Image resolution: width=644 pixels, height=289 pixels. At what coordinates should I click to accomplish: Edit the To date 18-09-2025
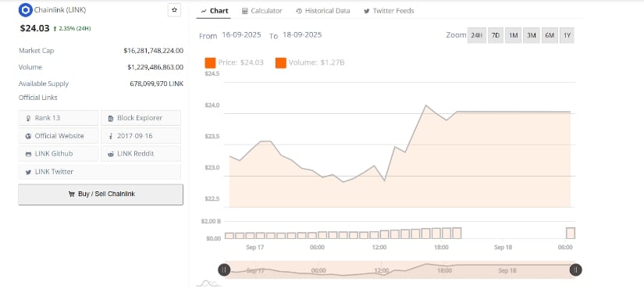click(302, 35)
